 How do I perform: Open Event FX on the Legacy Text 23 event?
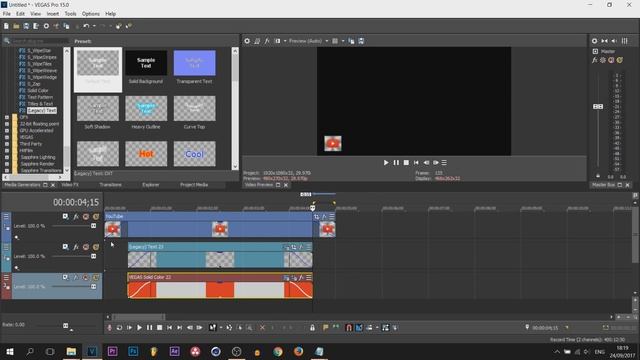(x=301, y=247)
